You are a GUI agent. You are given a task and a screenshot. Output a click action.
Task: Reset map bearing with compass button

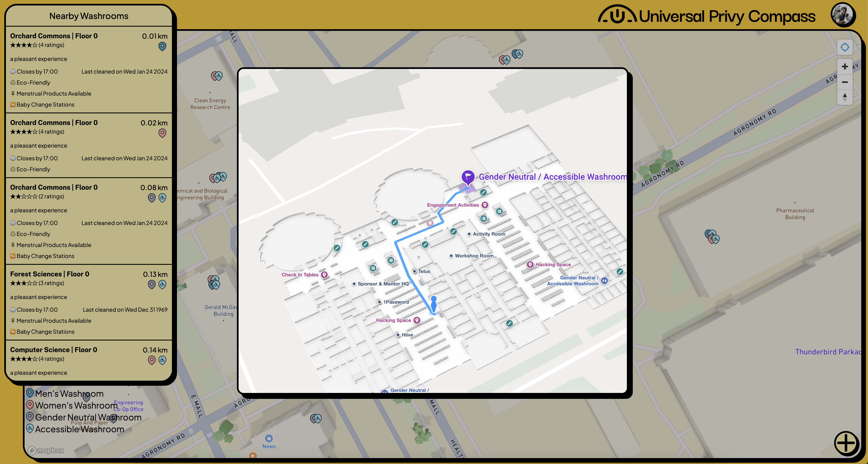pos(845,97)
